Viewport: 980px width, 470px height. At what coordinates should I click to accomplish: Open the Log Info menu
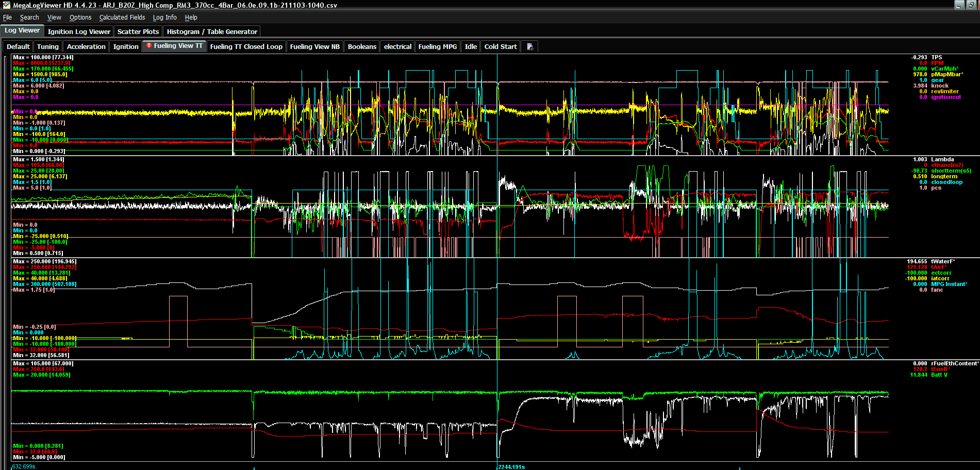(164, 18)
